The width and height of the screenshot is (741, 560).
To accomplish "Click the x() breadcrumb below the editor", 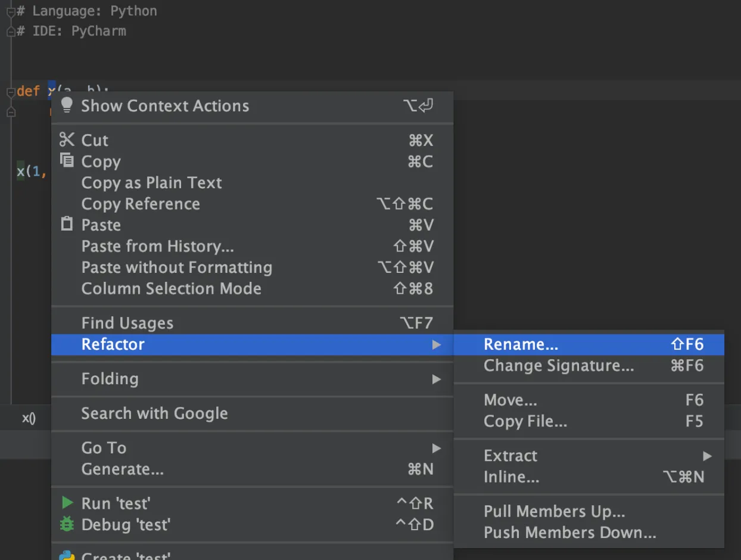I will [29, 418].
